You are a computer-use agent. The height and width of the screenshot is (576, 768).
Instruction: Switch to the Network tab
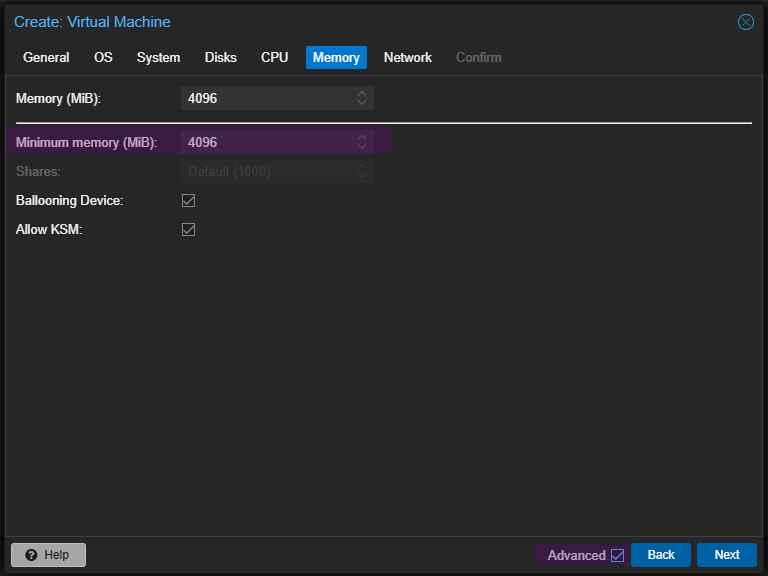[408, 58]
